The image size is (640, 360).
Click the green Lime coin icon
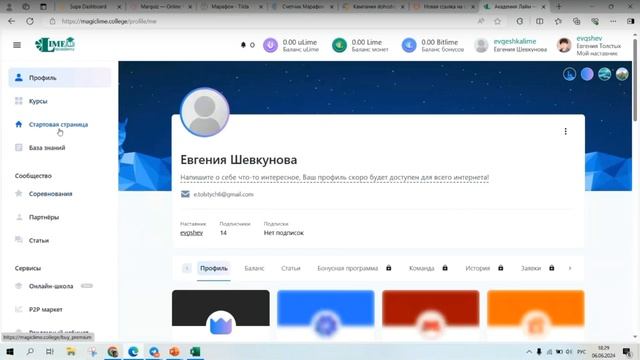[x=339, y=45]
